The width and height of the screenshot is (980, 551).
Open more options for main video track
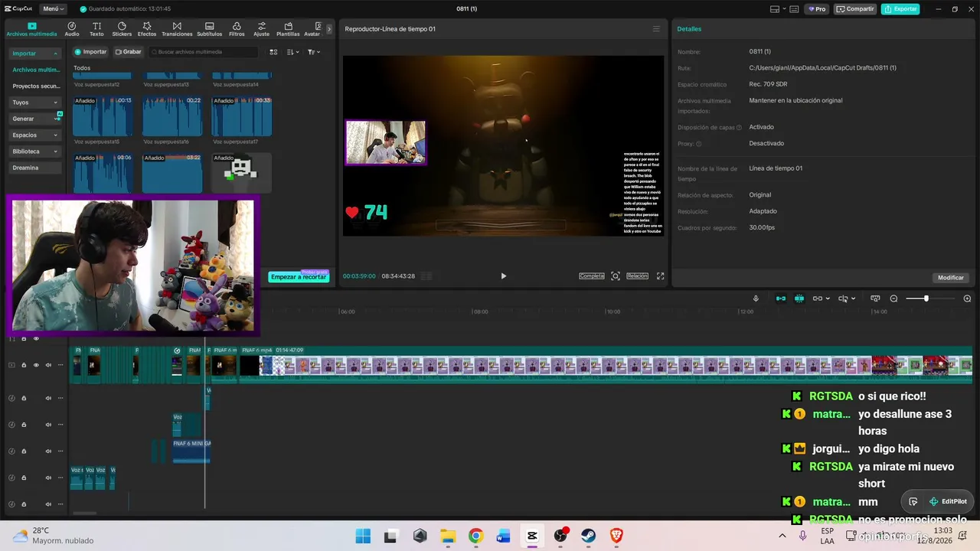pos(60,365)
